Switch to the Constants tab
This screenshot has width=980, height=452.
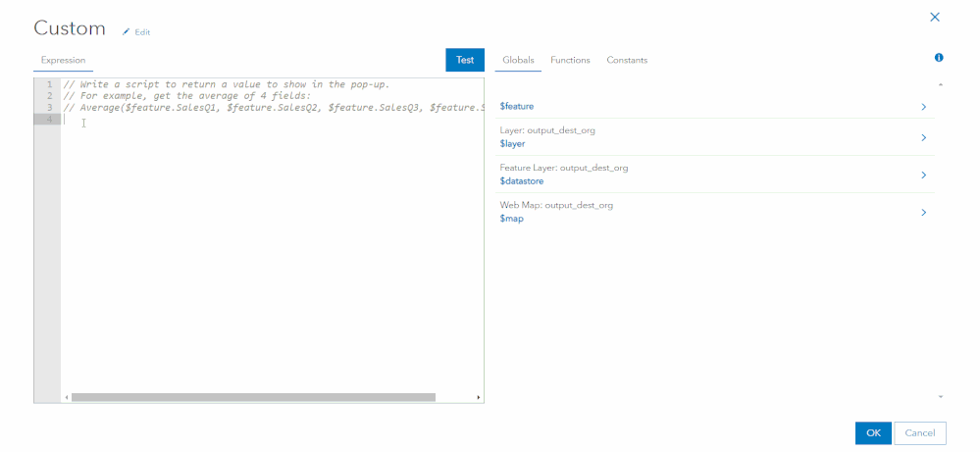click(627, 60)
